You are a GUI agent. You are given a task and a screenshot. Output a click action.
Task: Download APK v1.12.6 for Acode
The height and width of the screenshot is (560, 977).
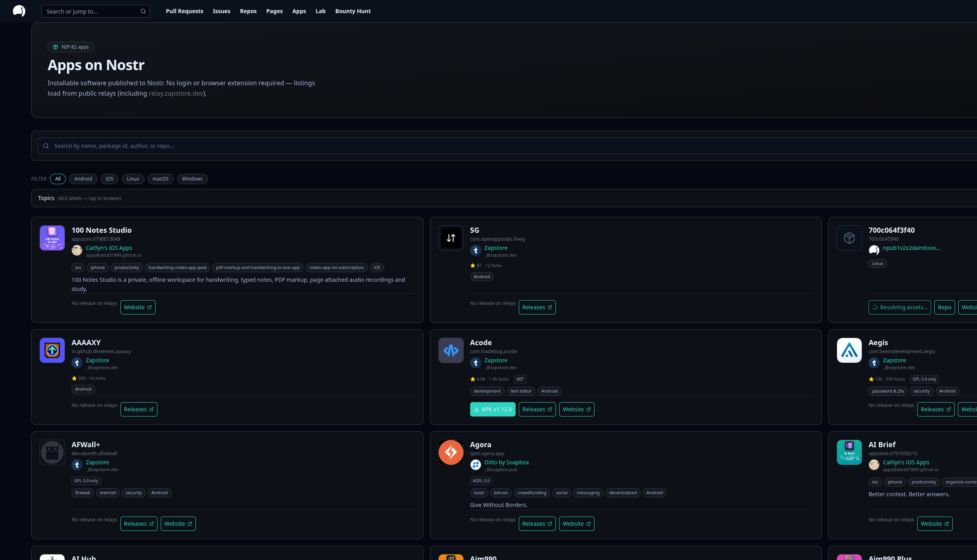(x=492, y=409)
